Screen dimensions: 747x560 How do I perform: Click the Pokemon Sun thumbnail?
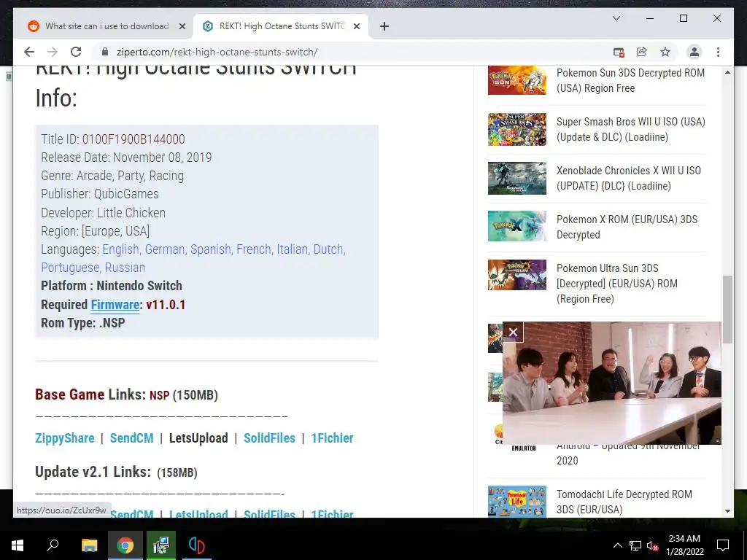coord(517,80)
